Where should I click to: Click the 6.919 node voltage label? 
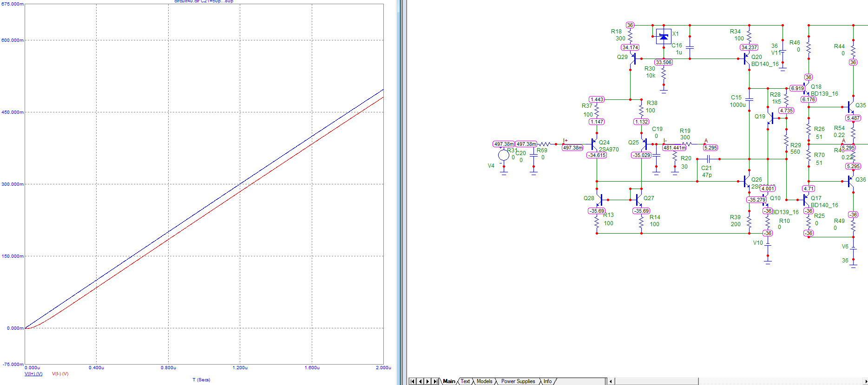coord(797,88)
